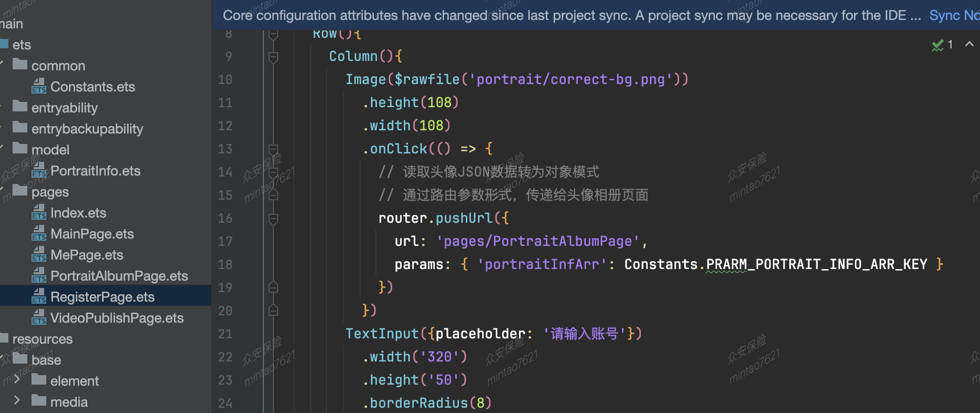
Task: Open PortraitAlbumPage.ets file
Action: point(119,276)
